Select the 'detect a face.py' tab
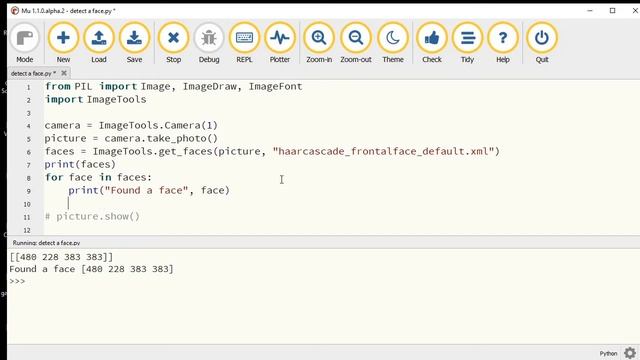The height and width of the screenshot is (360, 640). [x=33, y=73]
